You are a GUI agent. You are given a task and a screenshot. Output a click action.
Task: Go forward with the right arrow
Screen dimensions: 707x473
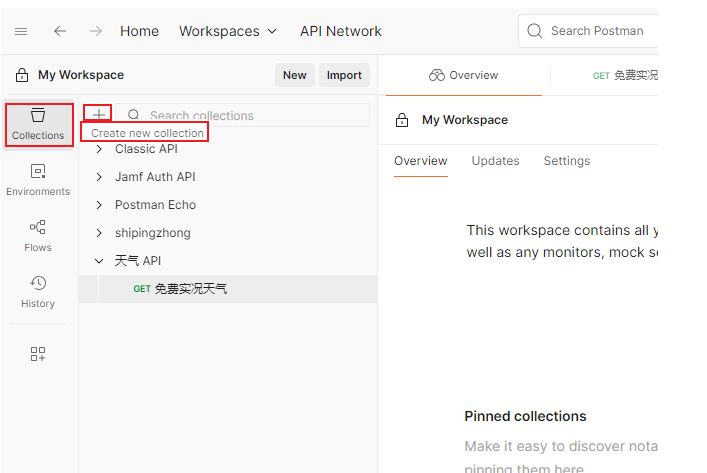[x=95, y=31]
